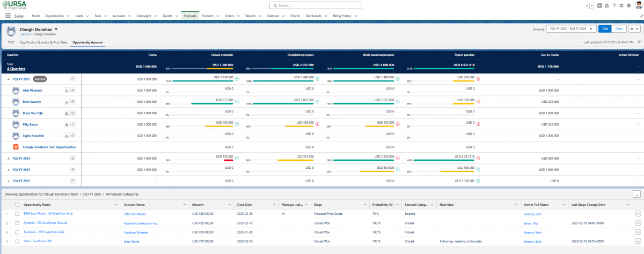Collapse the FQ1 FY 2025 quarter
Viewport: 644px width, 254px height.
(x=8, y=79)
